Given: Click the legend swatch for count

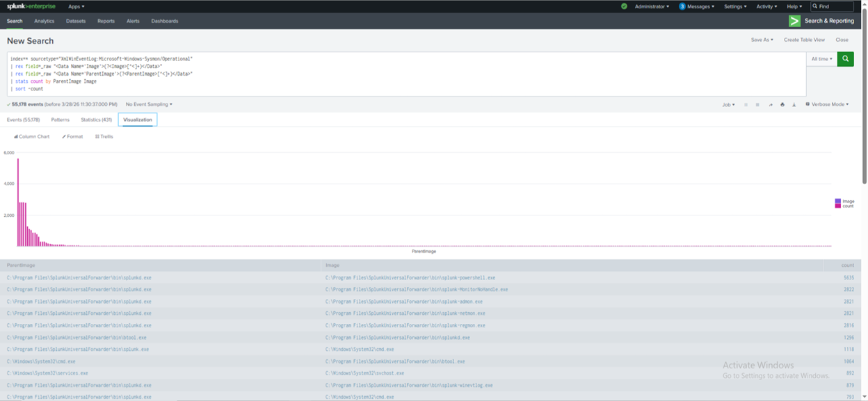Looking at the screenshot, I should 838,206.
